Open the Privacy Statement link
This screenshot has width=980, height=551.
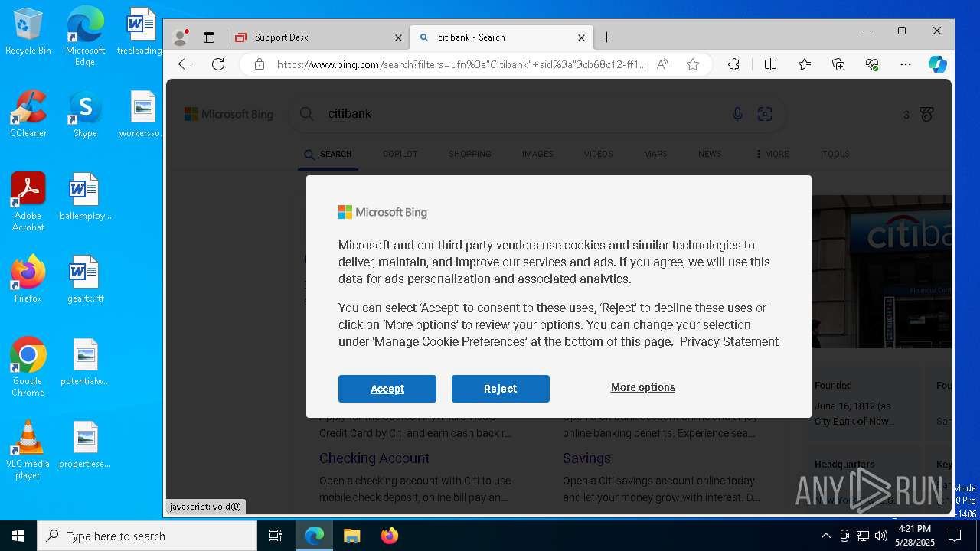[729, 341]
